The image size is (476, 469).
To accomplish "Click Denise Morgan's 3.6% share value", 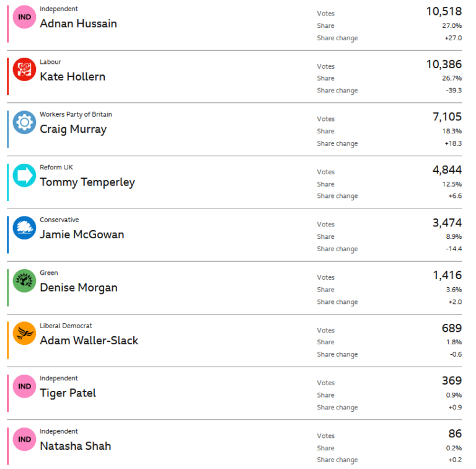I will [453, 290].
